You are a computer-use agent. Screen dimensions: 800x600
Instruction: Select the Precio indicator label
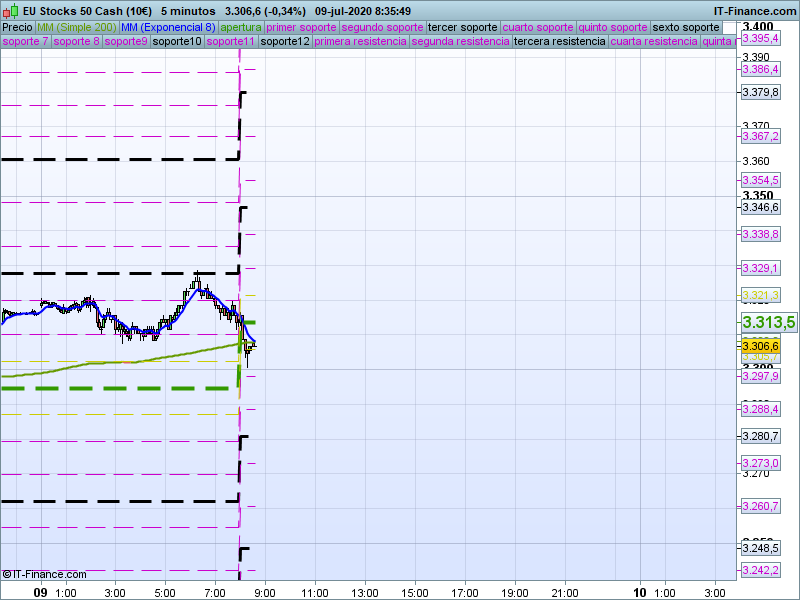[17, 27]
